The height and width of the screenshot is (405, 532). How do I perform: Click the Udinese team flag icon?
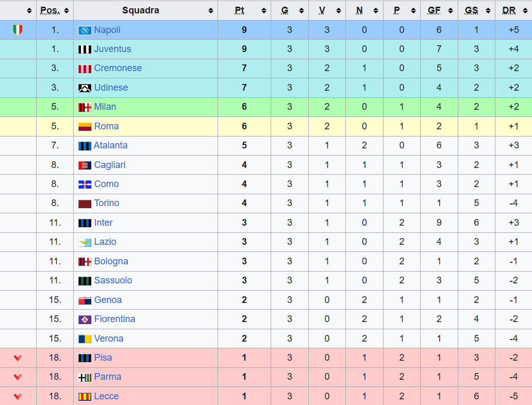[x=85, y=88]
